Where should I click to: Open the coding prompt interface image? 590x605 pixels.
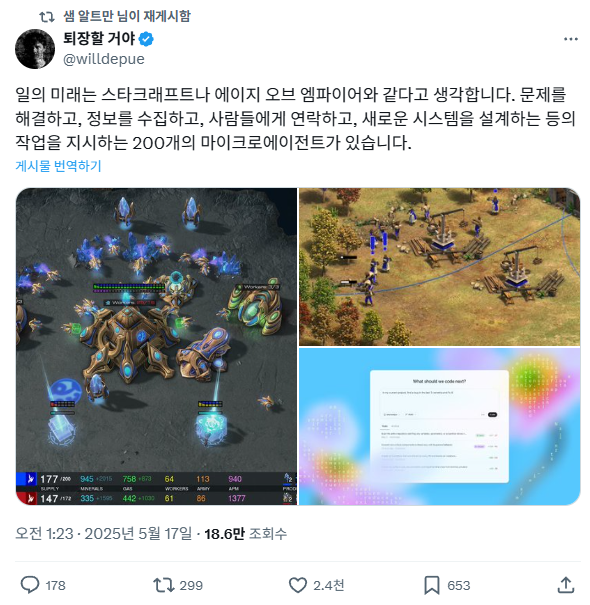point(440,426)
